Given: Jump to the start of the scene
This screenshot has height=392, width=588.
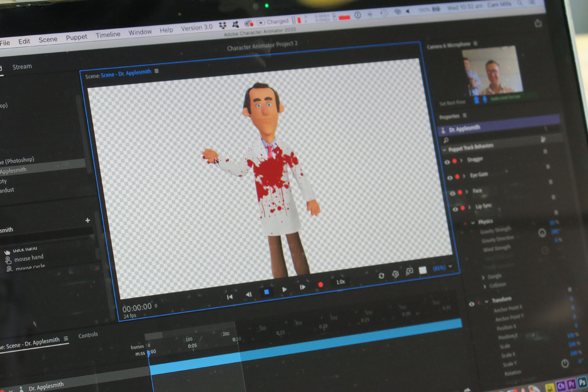Looking at the screenshot, I should [230, 297].
